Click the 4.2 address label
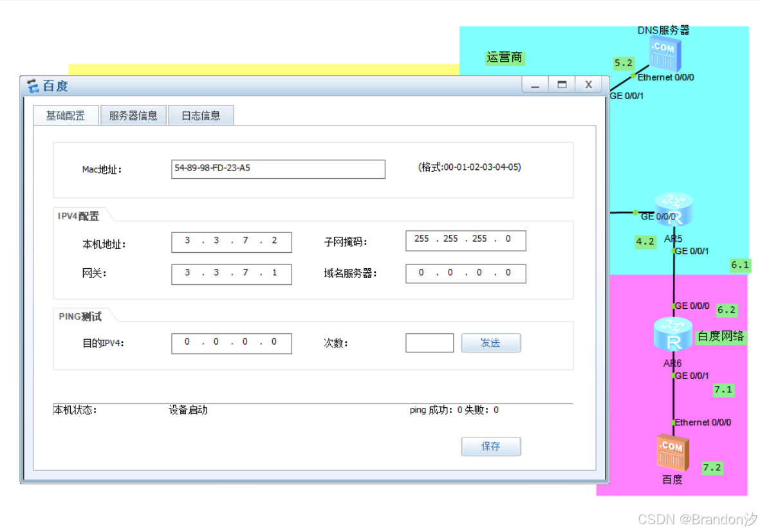Viewport: 760px width, 532px height. tap(645, 241)
